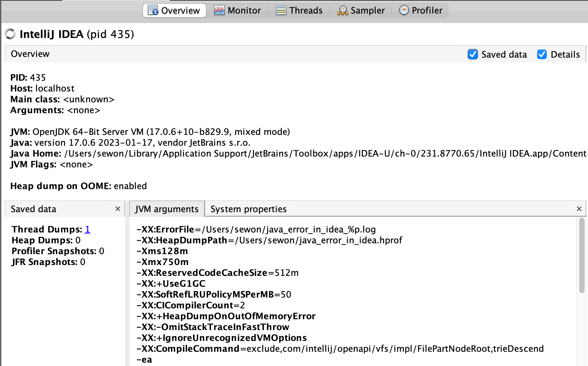Click the JVM arguments vertical scrollbar
The image size is (588, 366).
coord(582,256)
